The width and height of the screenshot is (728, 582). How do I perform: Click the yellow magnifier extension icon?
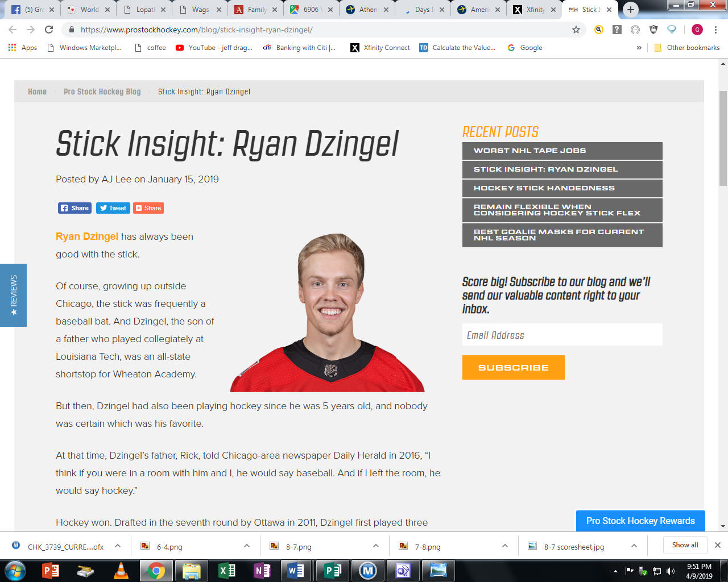pyautogui.click(x=599, y=30)
